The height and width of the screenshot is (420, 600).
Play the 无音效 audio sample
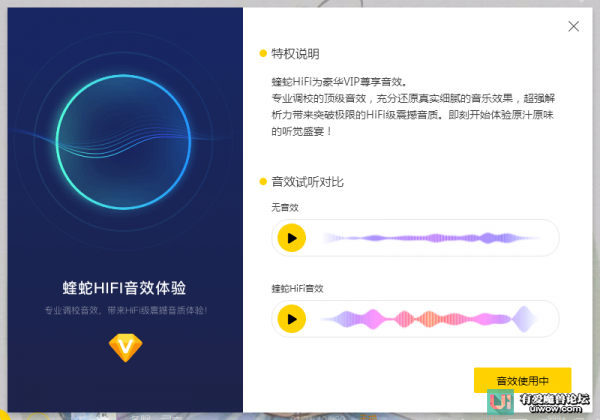point(291,238)
